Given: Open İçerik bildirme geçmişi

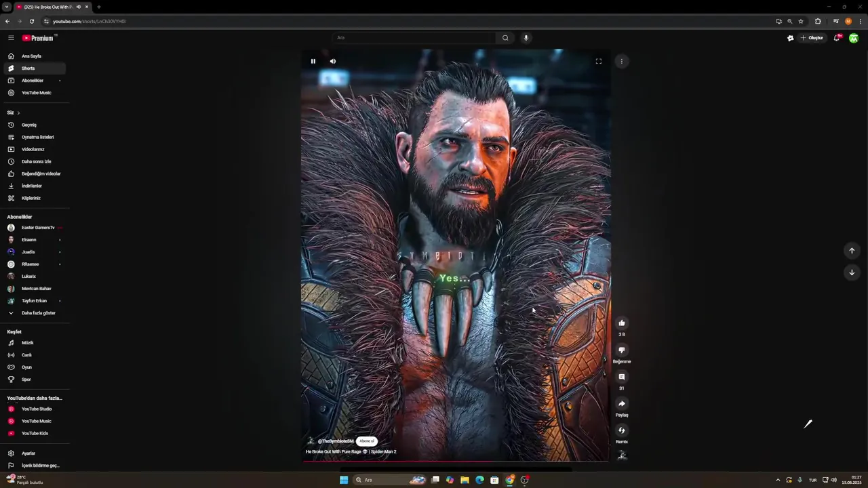Looking at the screenshot, I should [x=34, y=466].
